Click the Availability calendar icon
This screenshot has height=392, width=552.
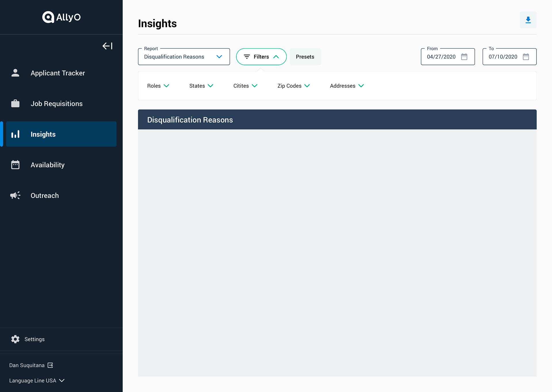(x=15, y=165)
